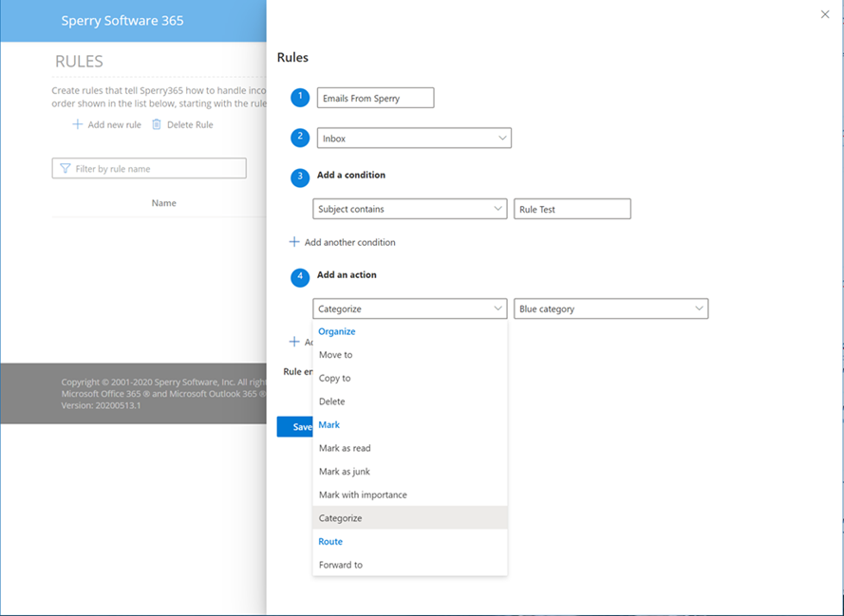
Task: Click the 'Mark' group heading in list
Action: [x=328, y=425]
